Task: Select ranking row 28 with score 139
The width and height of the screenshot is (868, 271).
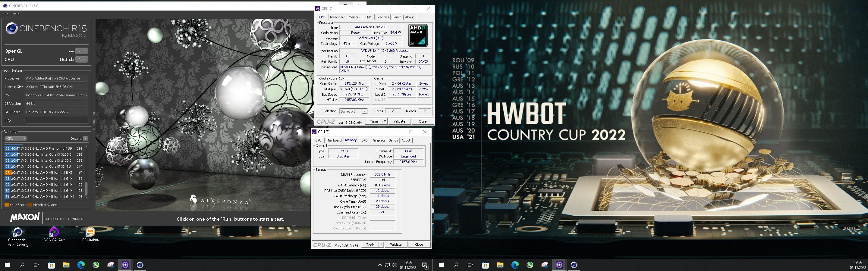Action: 44,179
